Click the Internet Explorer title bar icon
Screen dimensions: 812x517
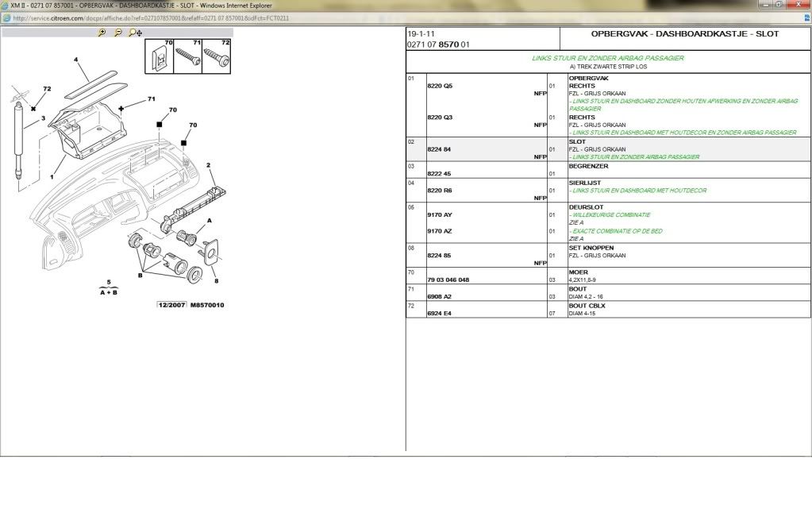[6, 6]
